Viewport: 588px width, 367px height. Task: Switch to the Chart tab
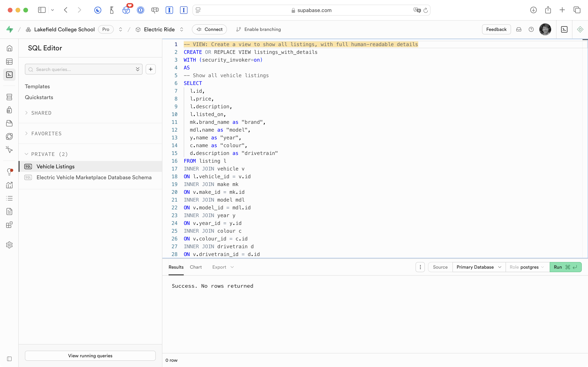[x=196, y=267]
